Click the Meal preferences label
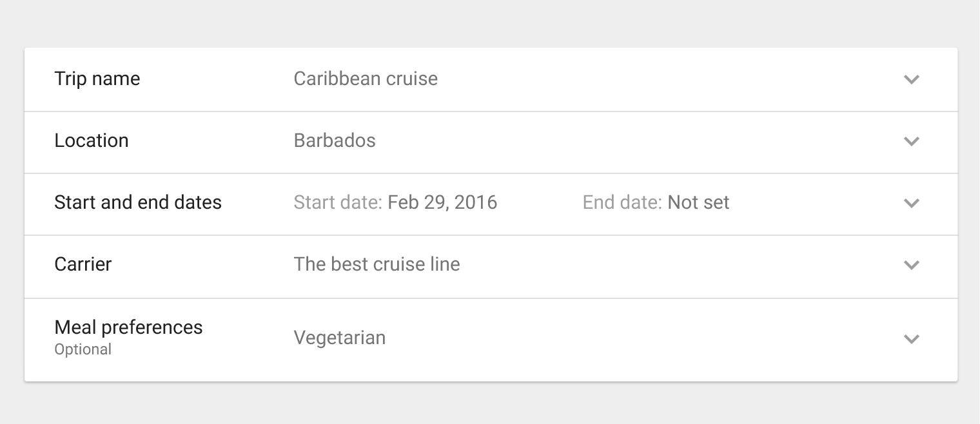 click(128, 327)
